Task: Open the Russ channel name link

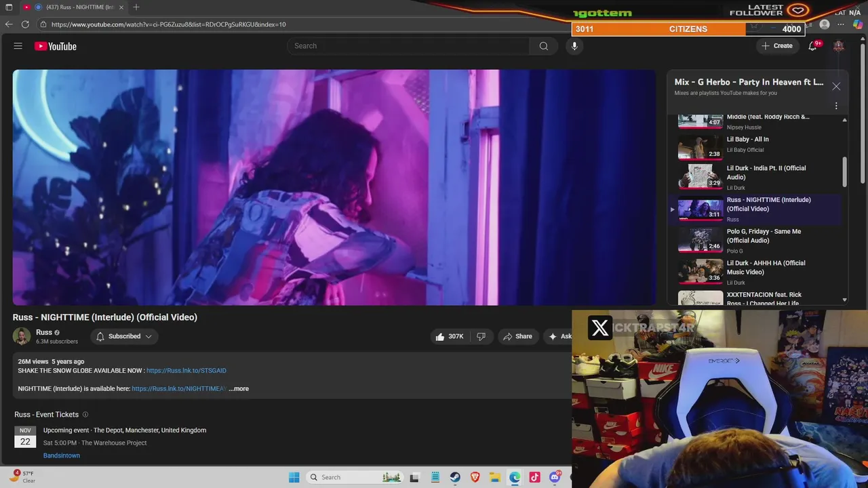Action: pyautogui.click(x=44, y=332)
